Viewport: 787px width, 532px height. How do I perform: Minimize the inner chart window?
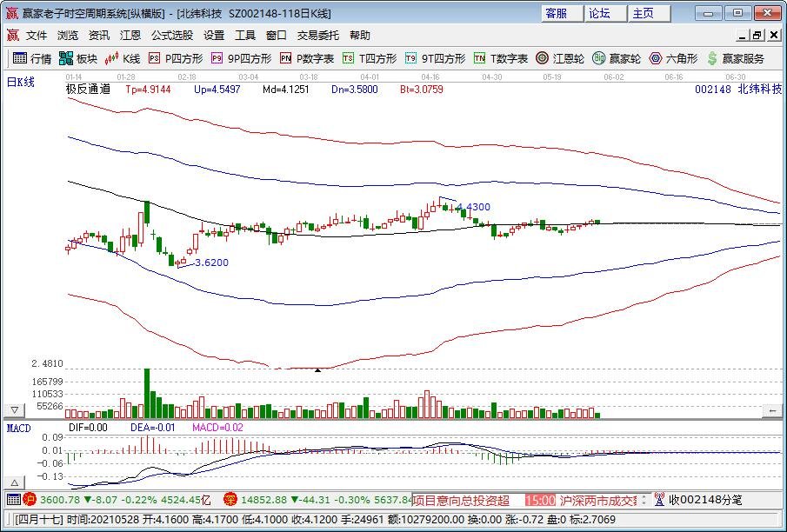pyautogui.click(x=743, y=35)
